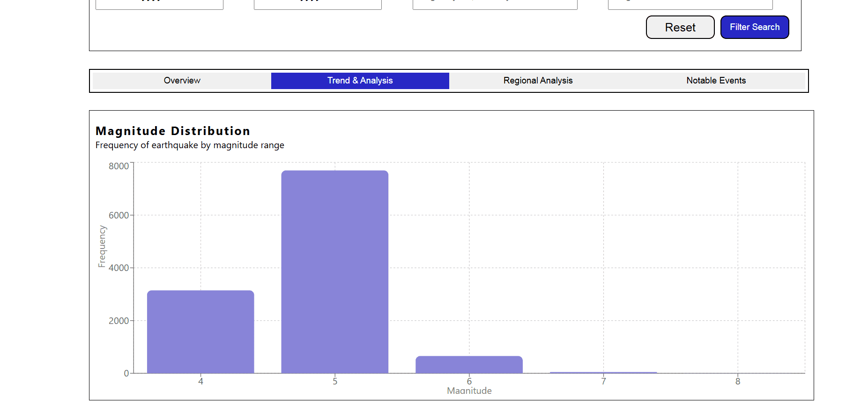Click the 8000 tick on the y-axis
Screen dimensions: 868x414
[119, 166]
